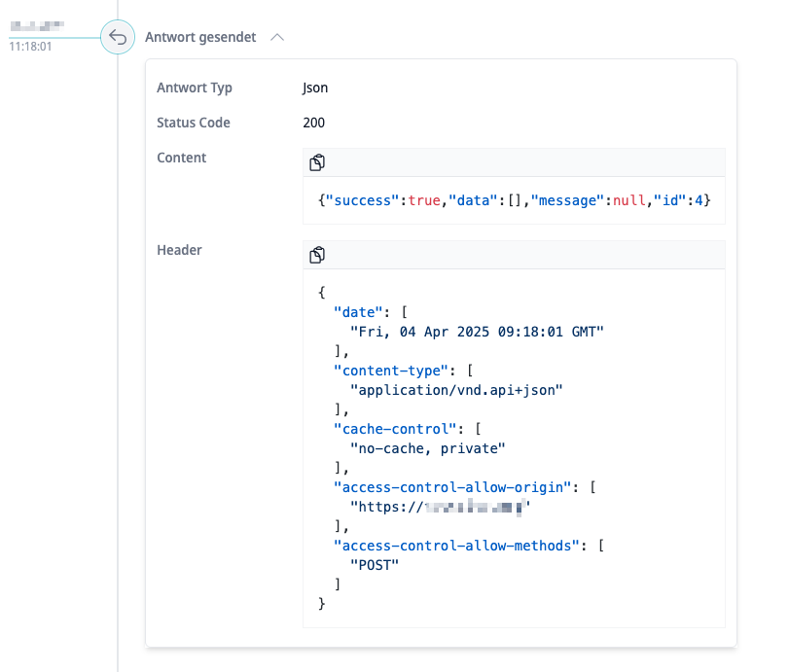Click the date value Fri, 04 Apr 2025
This screenshot has height=672, width=789.
pos(477,332)
